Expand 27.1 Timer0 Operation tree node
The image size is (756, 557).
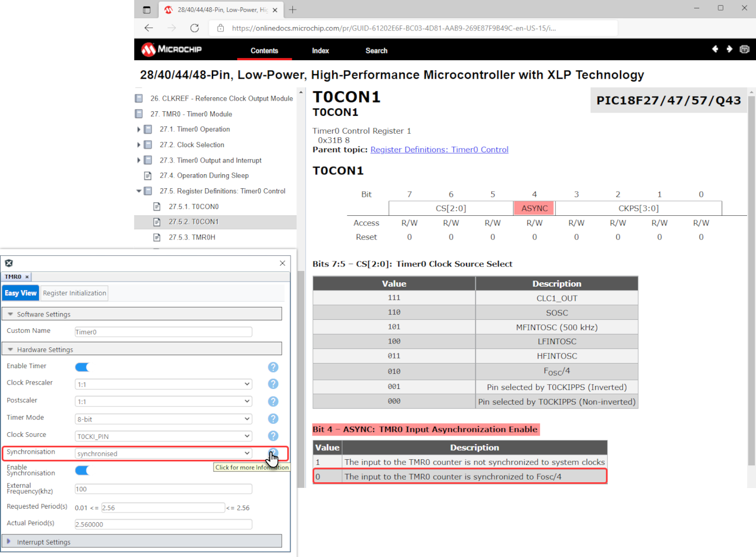tap(139, 129)
